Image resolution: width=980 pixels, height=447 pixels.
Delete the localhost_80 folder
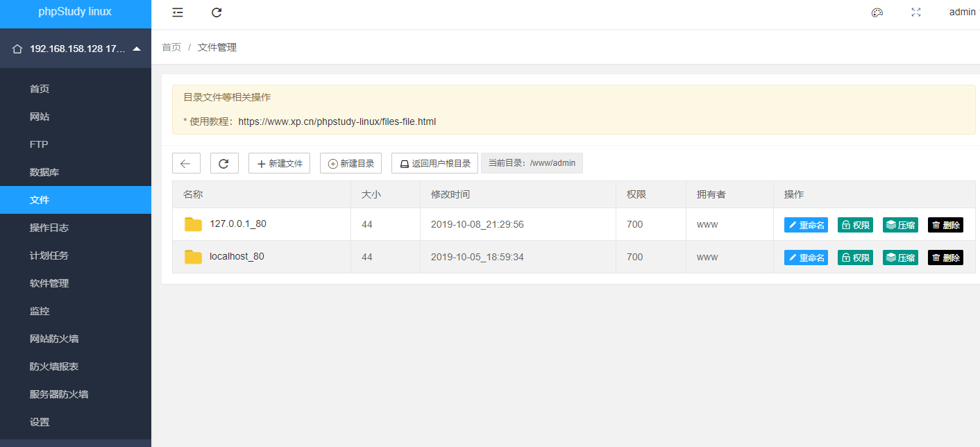point(945,258)
